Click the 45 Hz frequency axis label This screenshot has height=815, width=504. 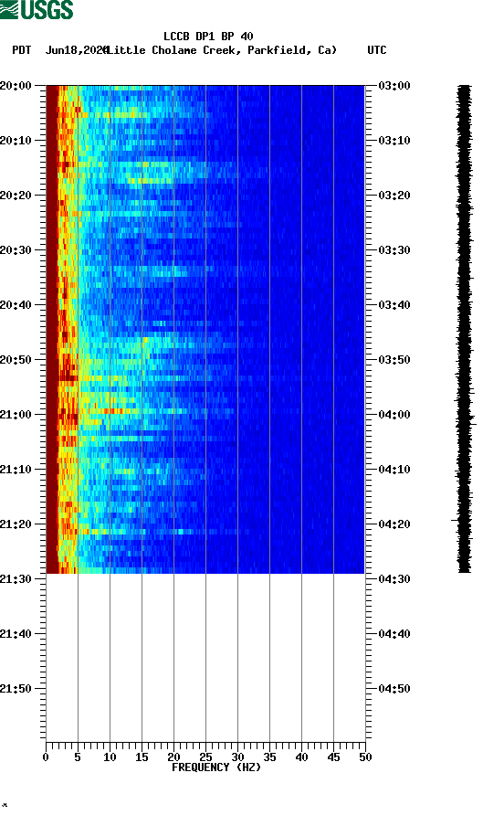(x=333, y=757)
